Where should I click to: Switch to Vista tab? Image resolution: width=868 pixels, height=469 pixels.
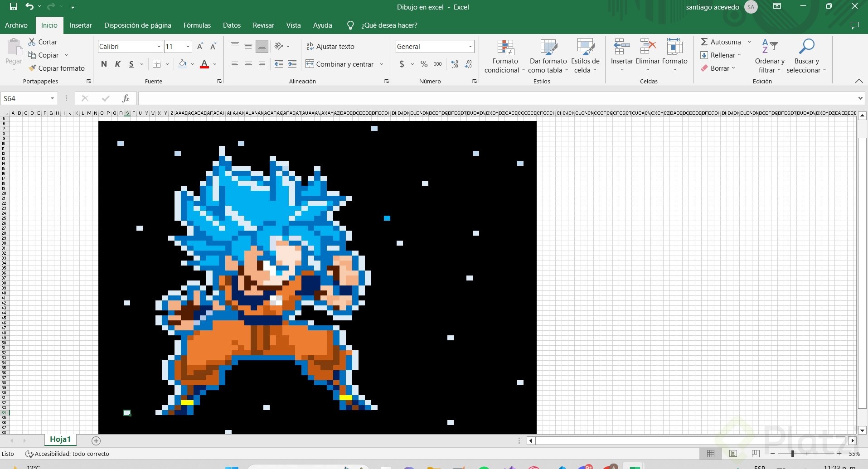point(293,25)
